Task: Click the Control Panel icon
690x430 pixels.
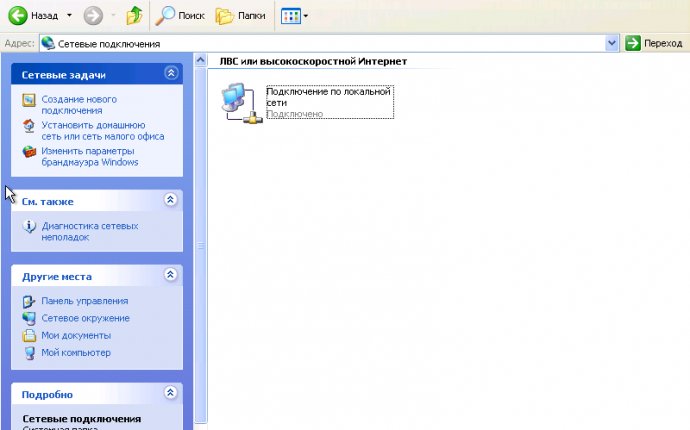Action: pos(29,301)
